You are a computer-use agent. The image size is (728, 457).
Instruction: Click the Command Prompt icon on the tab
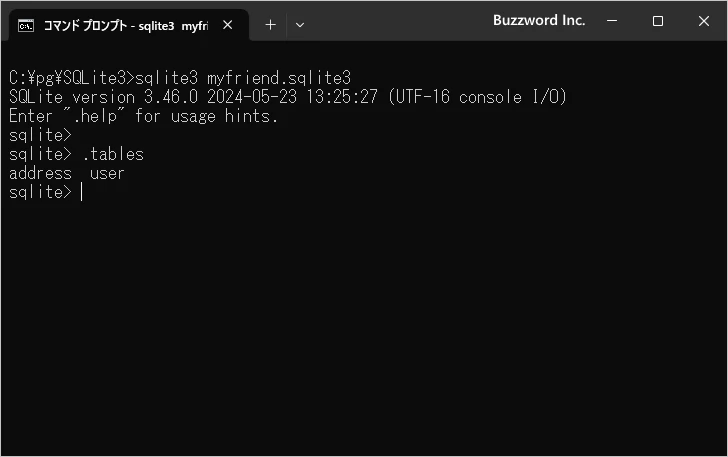(27, 23)
